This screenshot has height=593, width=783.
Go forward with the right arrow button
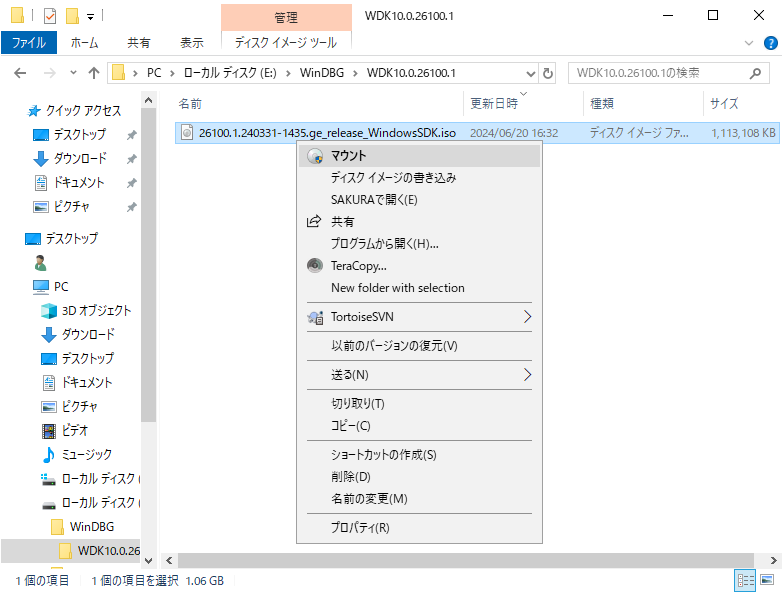tap(49, 73)
